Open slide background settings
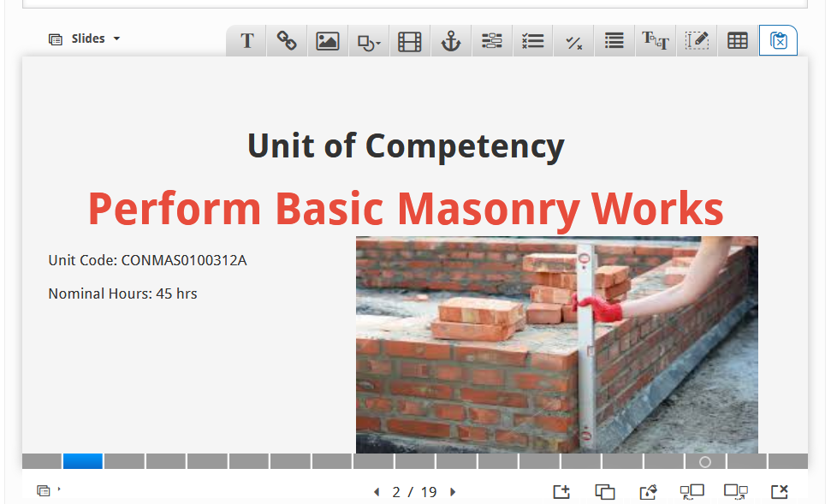This screenshot has height=504, width=831. (x=648, y=492)
